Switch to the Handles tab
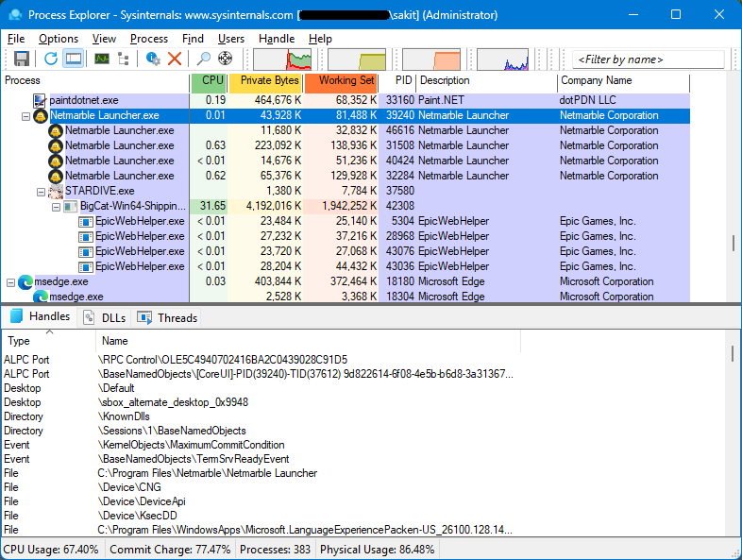 [x=40, y=316]
